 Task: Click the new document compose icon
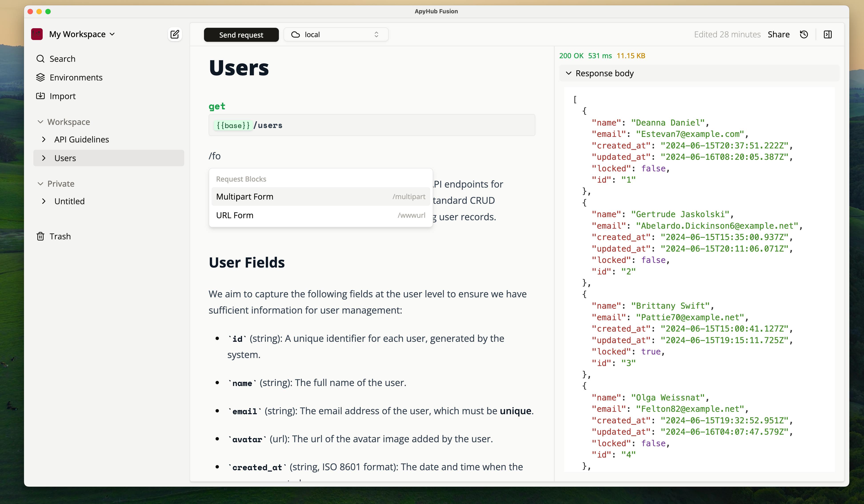[x=174, y=34]
